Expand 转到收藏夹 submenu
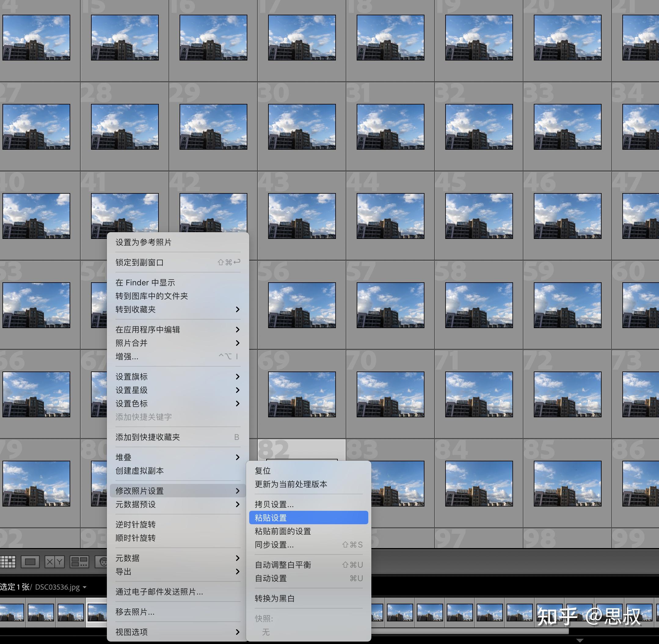The height and width of the screenshot is (644, 659). coord(178,309)
